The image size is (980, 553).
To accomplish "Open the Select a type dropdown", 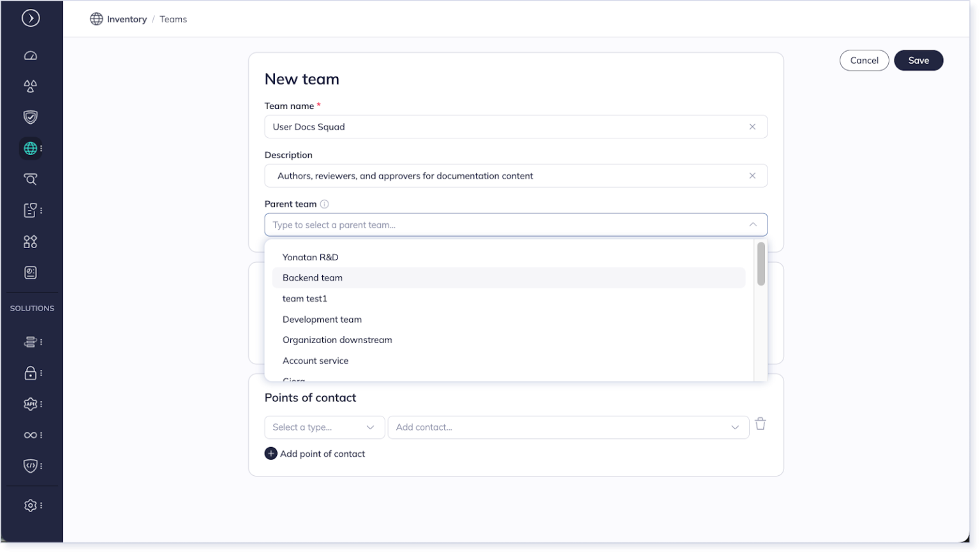I will coord(324,427).
